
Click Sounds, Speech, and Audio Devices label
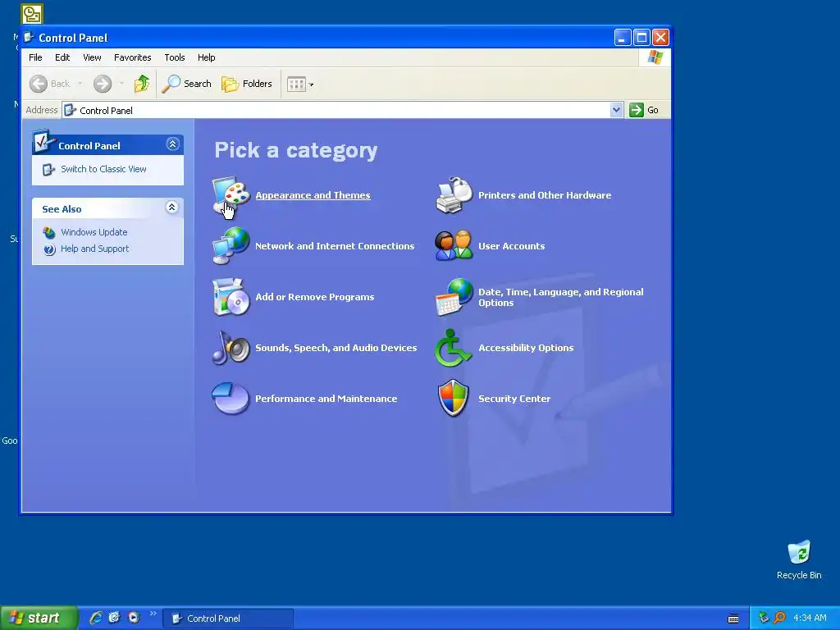click(x=336, y=348)
